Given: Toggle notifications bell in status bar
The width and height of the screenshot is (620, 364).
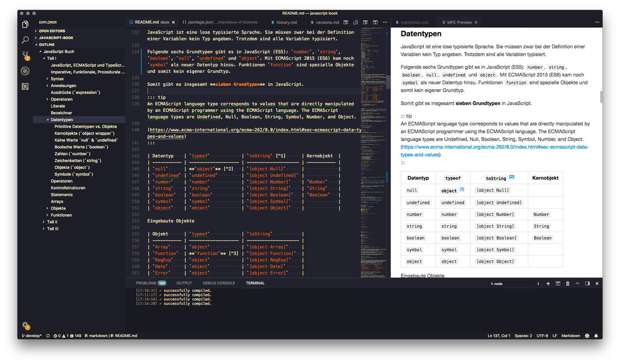Looking at the screenshot, I should coord(596,336).
